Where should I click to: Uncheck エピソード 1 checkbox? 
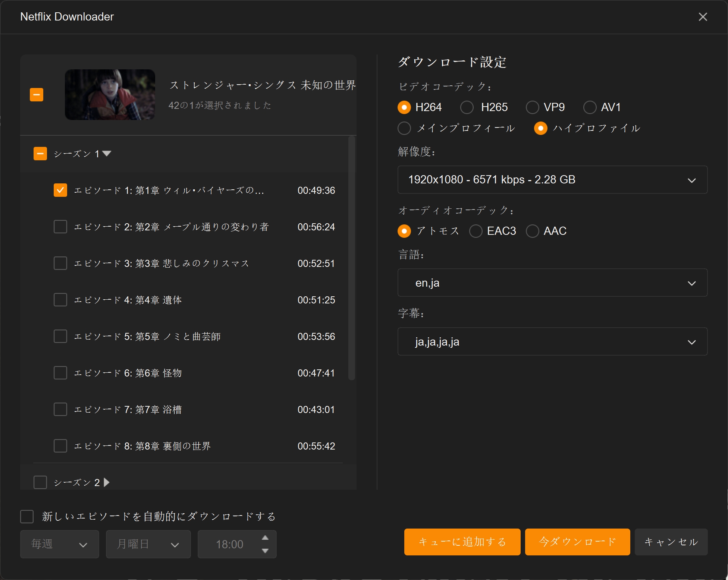60,190
